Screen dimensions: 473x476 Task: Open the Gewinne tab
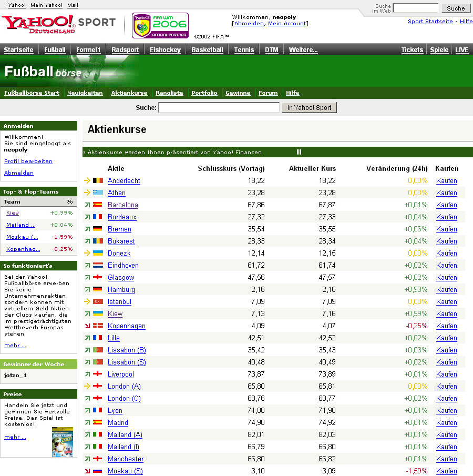[x=238, y=93]
